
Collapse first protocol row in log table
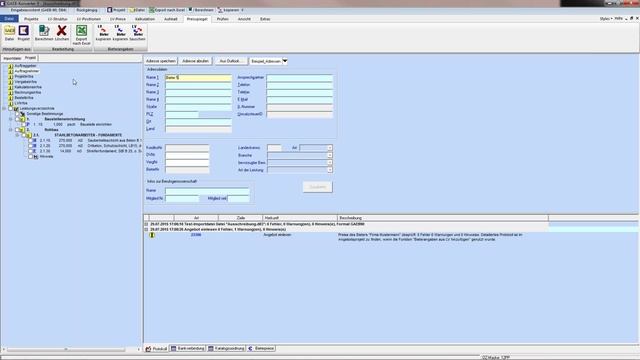pyautogui.click(x=146, y=224)
